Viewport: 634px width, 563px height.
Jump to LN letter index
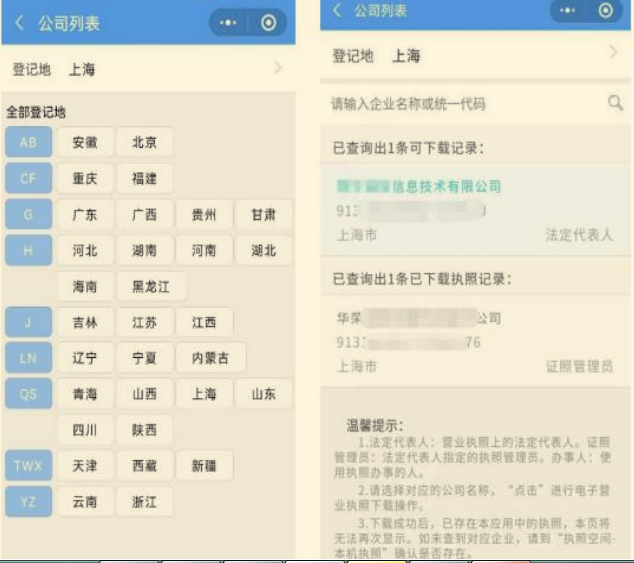click(28, 358)
